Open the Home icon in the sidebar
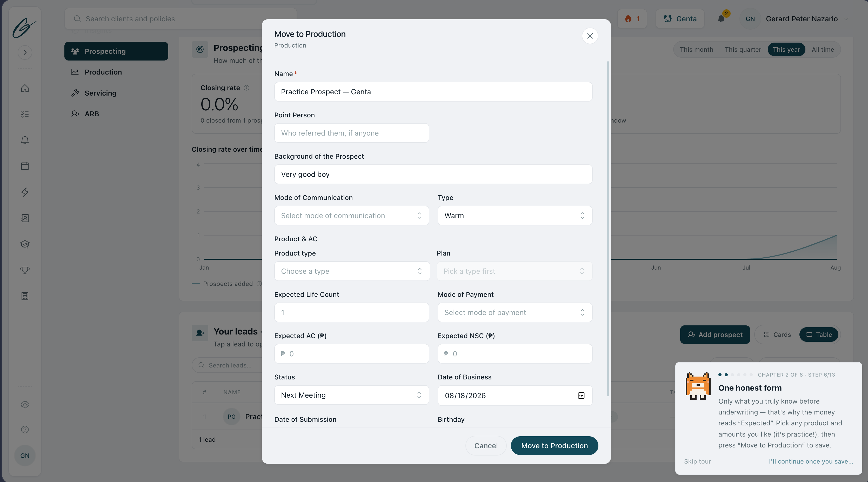 point(25,88)
